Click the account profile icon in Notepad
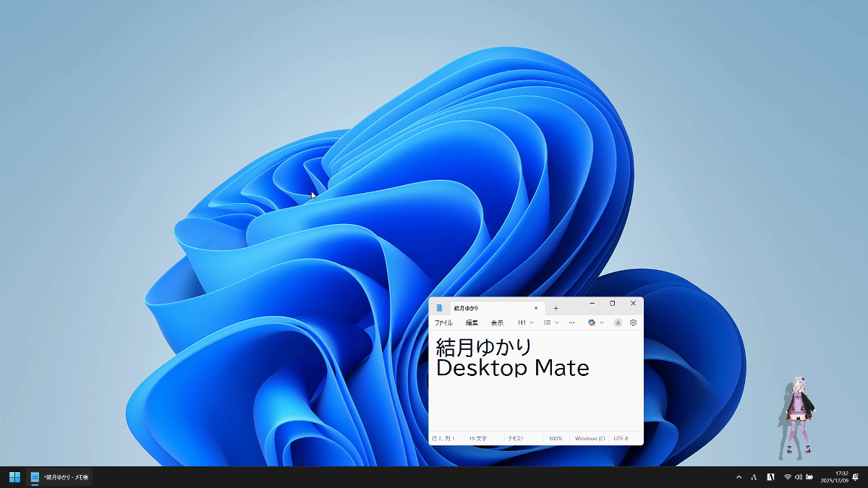The height and width of the screenshot is (488, 868). [618, 322]
